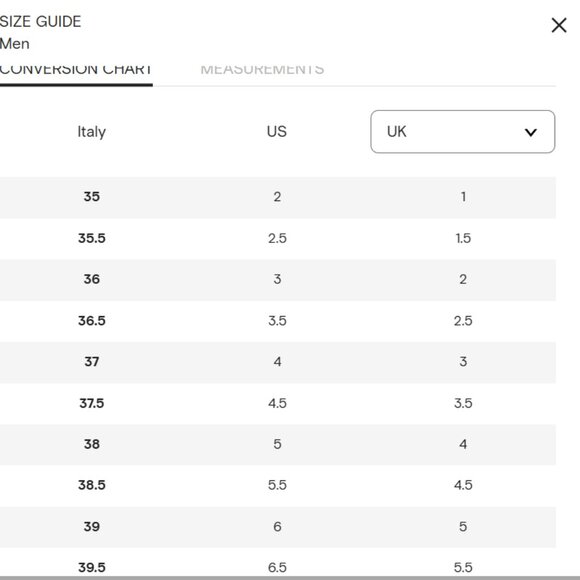Select Italy size 37.5 cell

coord(92,403)
